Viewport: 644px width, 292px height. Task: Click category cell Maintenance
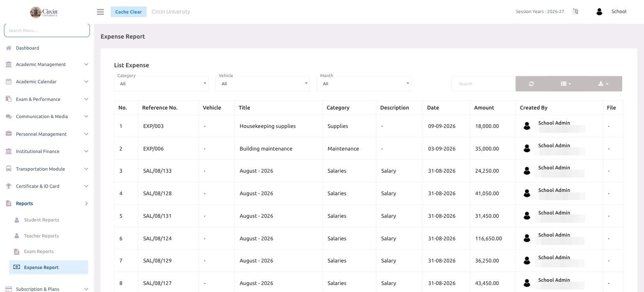click(343, 149)
